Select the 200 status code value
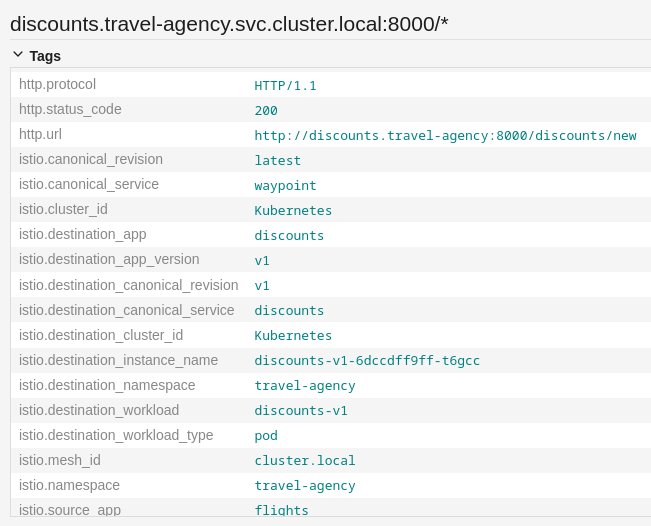This screenshot has height=526, width=651. point(266,110)
